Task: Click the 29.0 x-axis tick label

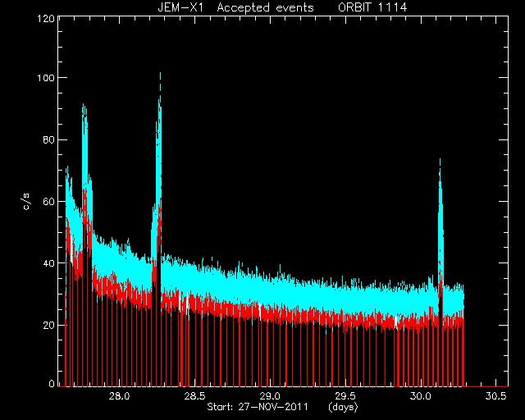Action: click(x=270, y=396)
